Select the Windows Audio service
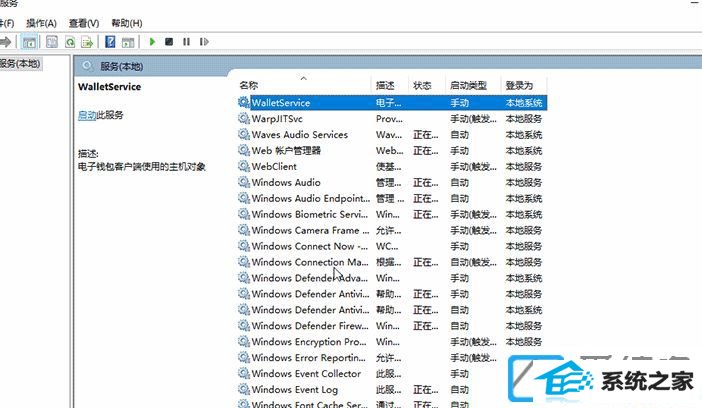702x408 pixels. [392, 182]
